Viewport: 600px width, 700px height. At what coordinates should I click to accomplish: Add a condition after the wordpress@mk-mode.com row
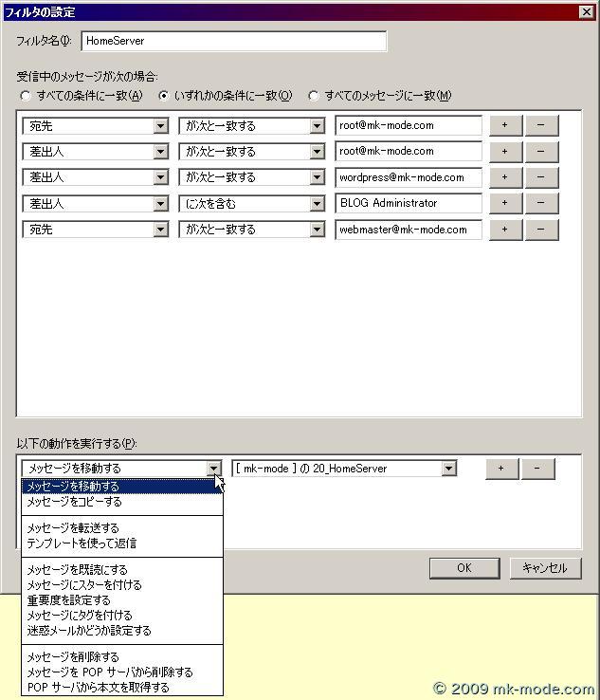click(505, 177)
